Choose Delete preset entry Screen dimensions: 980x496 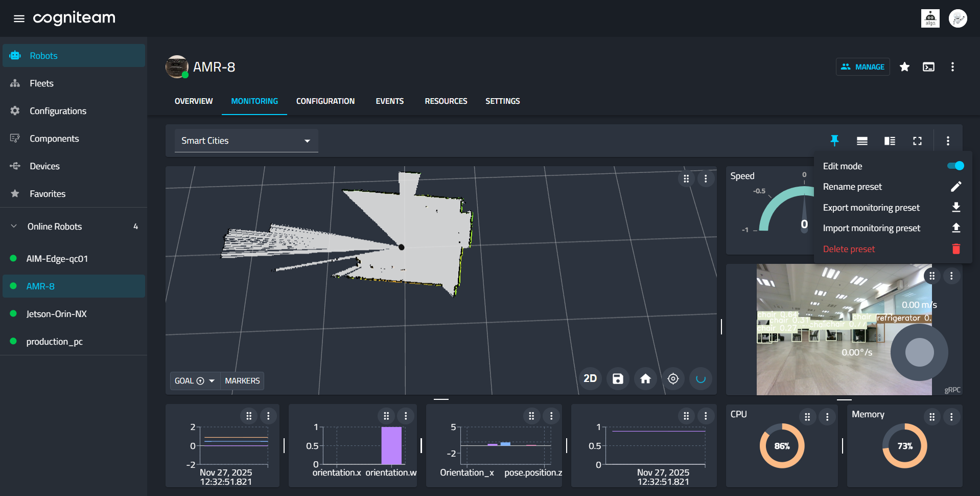coord(893,249)
